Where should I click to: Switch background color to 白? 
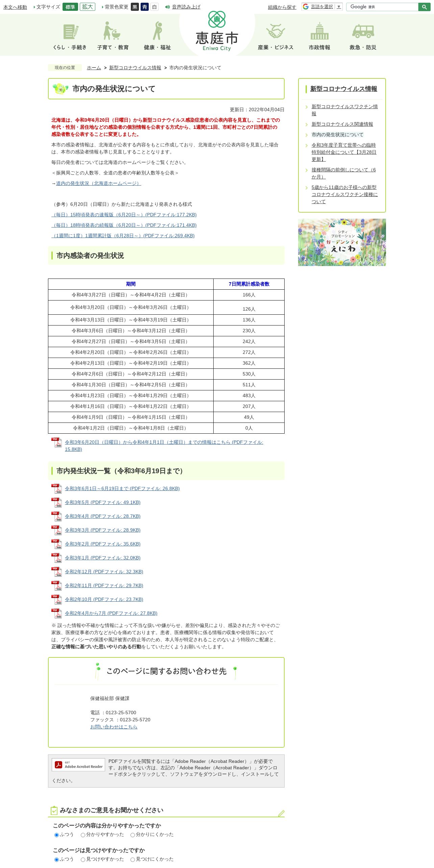[154, 7]
